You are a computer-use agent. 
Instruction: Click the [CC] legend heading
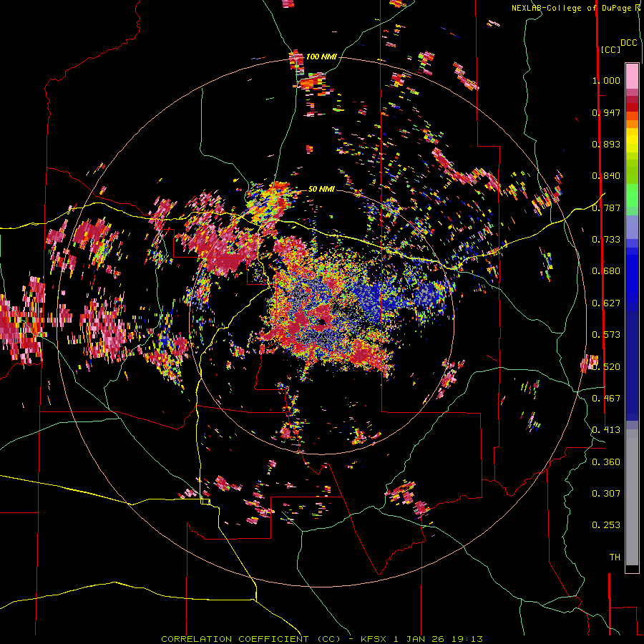pos(611,49)
